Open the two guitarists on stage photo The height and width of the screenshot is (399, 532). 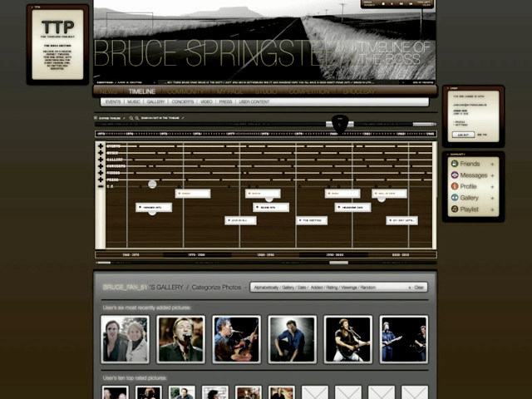pos(404,339)
